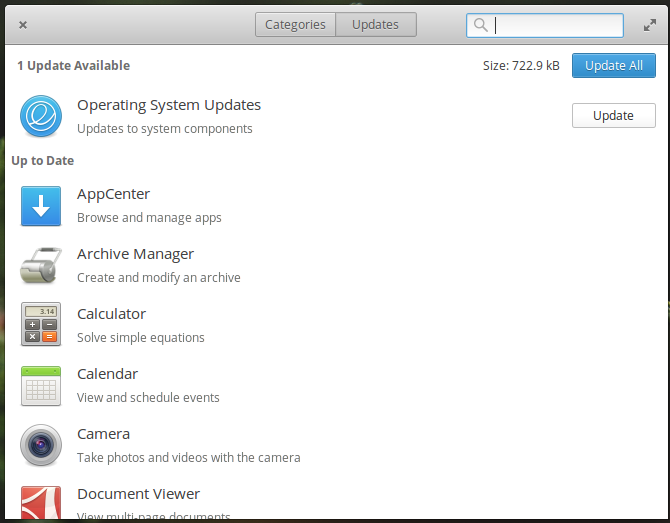This screenshot has height=523, width=670.
Task: Open the AppCenter list entry title
Action: (x=113, y=194)
